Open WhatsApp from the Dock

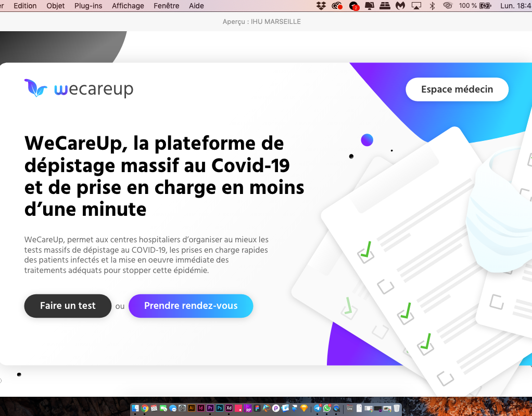[x=327, y=408]
